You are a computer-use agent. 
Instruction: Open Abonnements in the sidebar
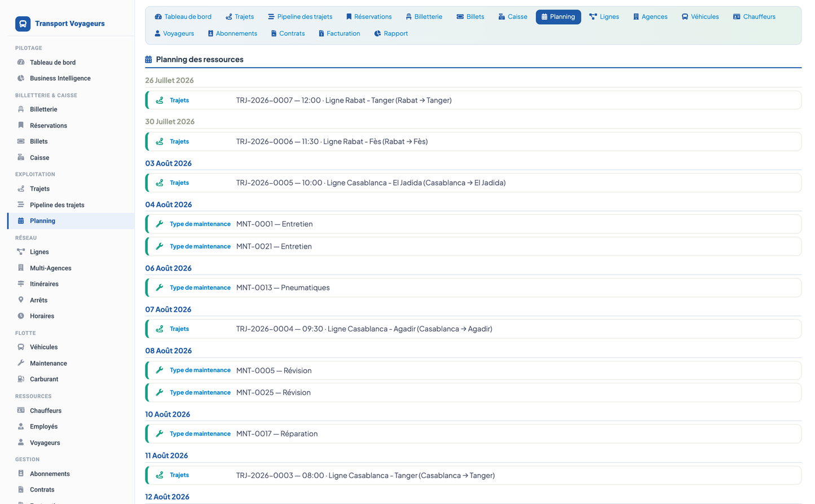tap(50, 474)
